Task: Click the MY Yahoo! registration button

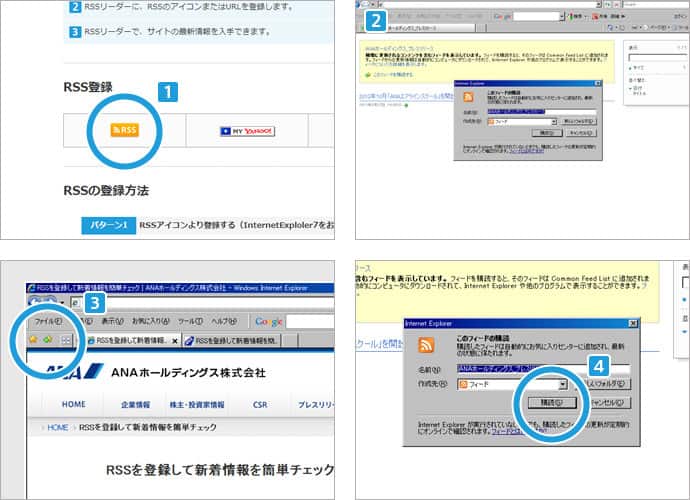Action: (247, 130)
